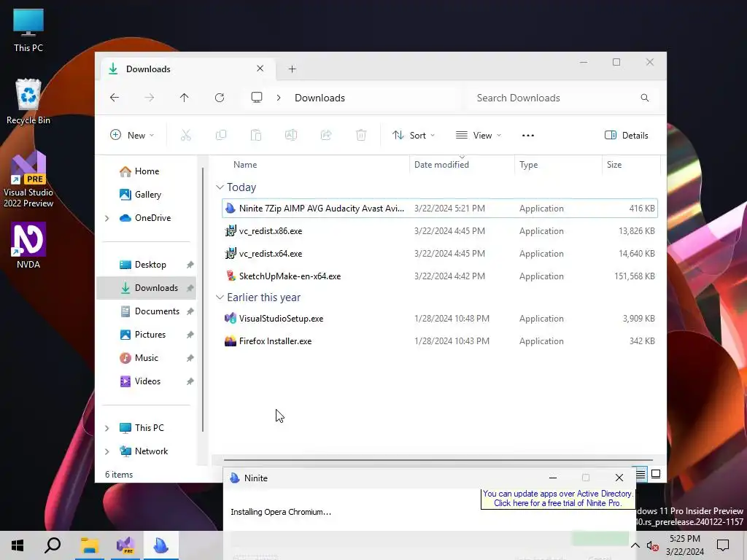Navigate up one folder level
The image size is (747, 560).
(x=184, y=98)
